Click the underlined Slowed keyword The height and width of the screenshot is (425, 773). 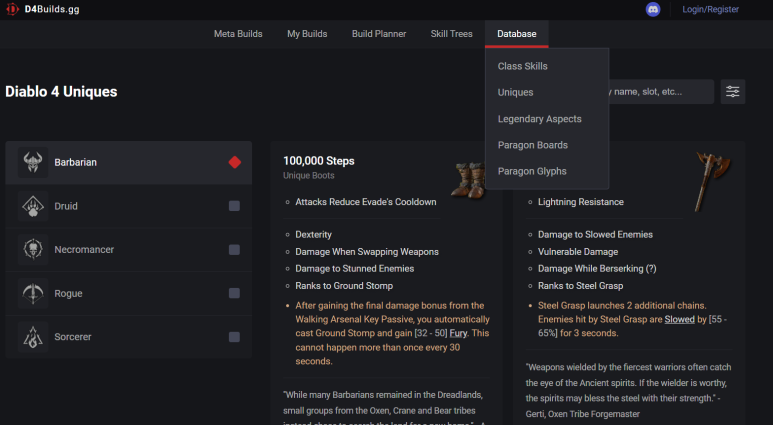click(x=679, y=319)
